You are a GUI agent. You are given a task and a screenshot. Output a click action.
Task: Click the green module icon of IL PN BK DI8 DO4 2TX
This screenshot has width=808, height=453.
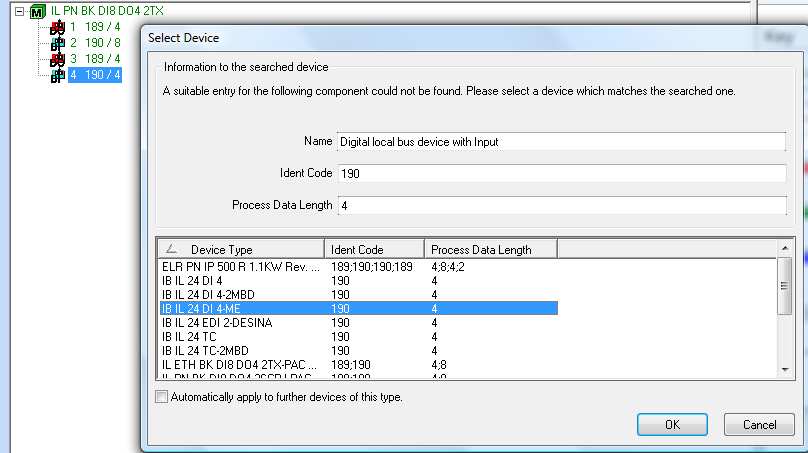[37, 11]
